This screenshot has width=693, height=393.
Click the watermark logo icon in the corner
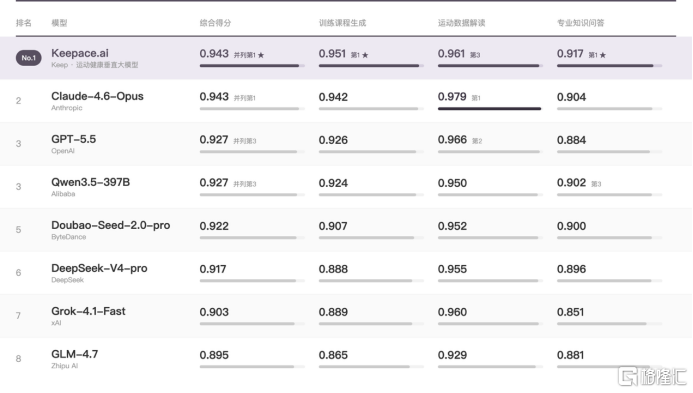pyautogui.click(x=628, y=376)
